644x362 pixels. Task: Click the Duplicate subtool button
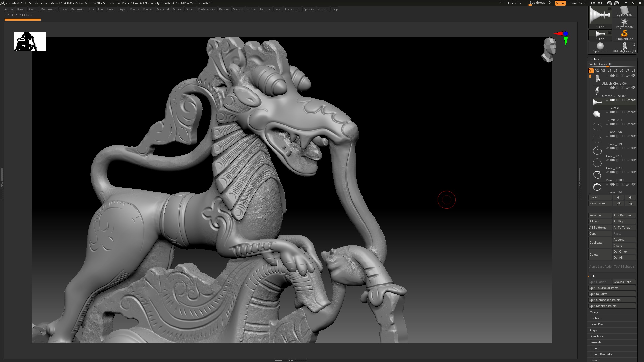[x=600, y=243]
